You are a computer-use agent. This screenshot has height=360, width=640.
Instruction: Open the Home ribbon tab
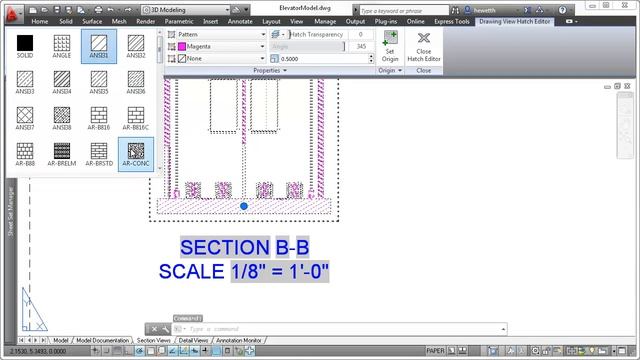point(40,21)
